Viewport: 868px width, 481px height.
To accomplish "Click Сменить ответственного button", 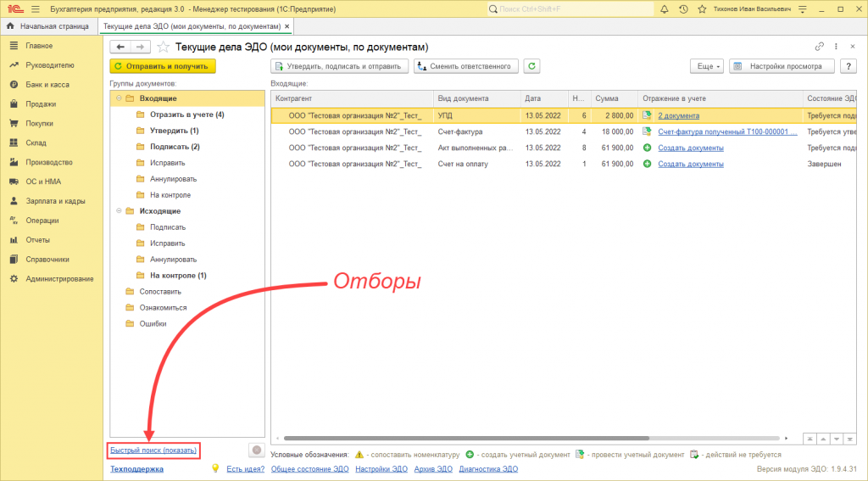I will point(465,66).
